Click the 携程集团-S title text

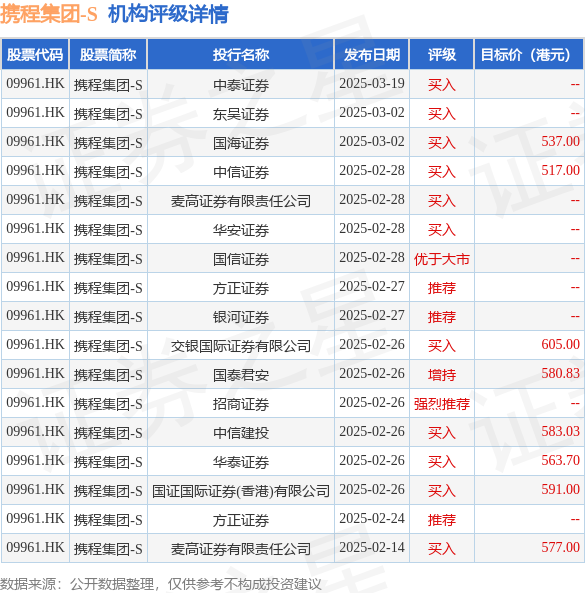click(x=49, y=14)
